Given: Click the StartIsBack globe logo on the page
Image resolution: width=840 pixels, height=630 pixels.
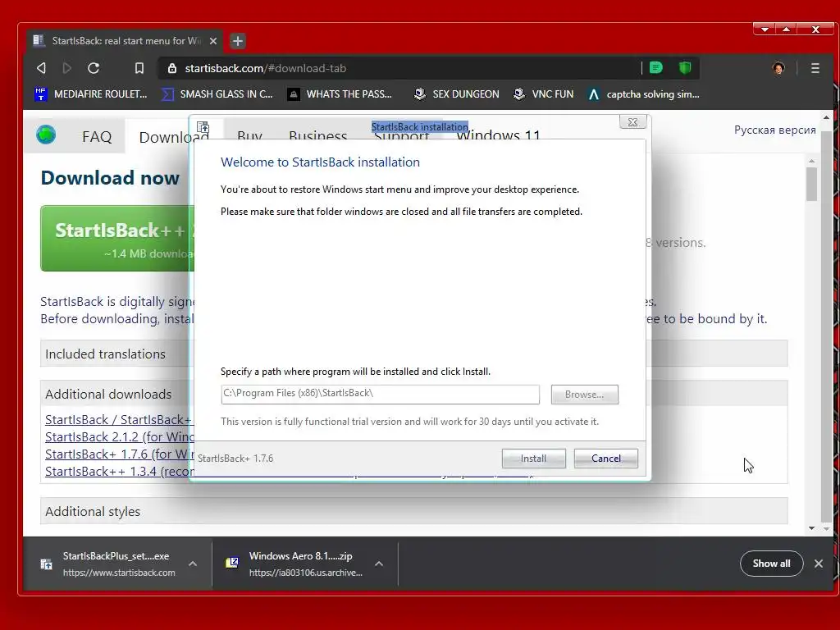Looking at the screenshot, I should tap(46, 135).
